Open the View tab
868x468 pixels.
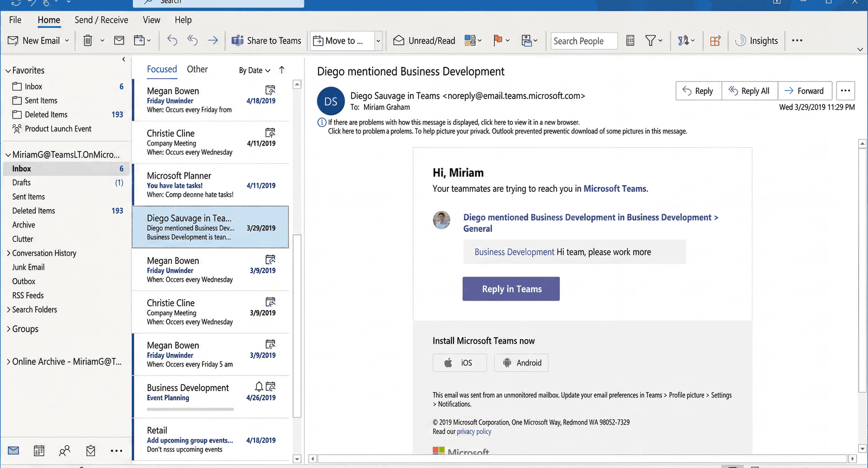point(151,20)
